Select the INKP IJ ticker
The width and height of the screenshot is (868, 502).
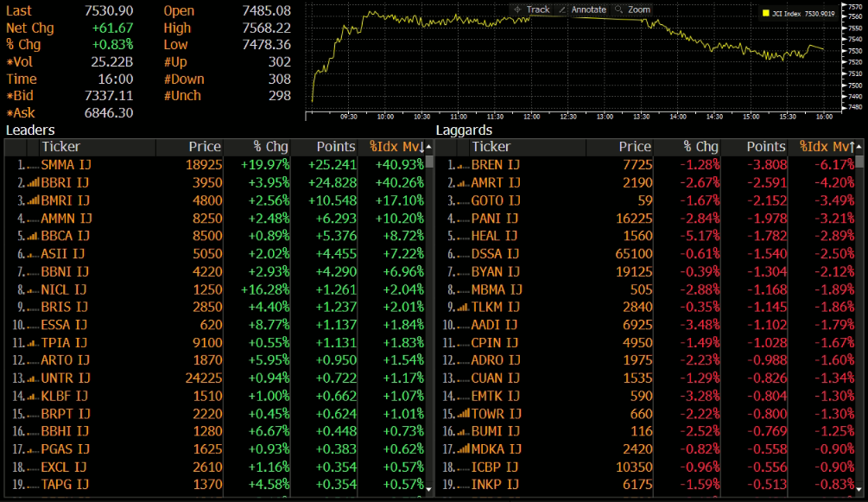[x=495, y=484]
